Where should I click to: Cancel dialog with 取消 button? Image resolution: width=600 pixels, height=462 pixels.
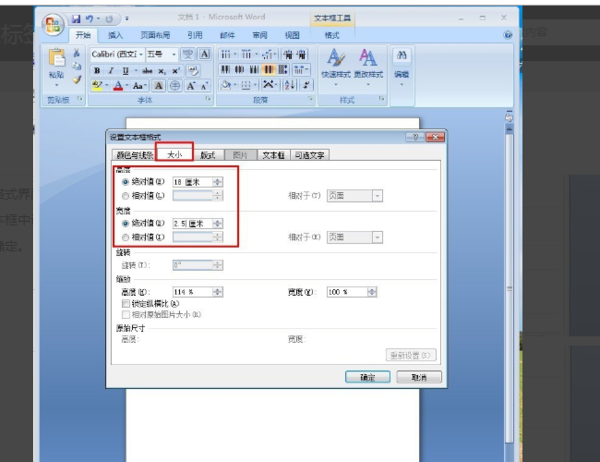point(419,377)
